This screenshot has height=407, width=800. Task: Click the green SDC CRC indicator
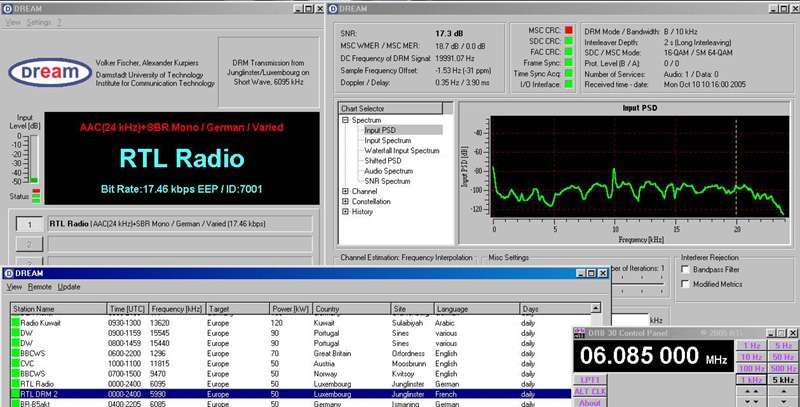[568, 41]
